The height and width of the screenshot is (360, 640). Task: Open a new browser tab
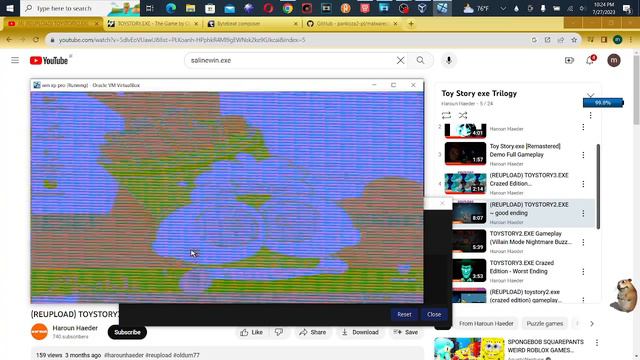tap(411, 24)
